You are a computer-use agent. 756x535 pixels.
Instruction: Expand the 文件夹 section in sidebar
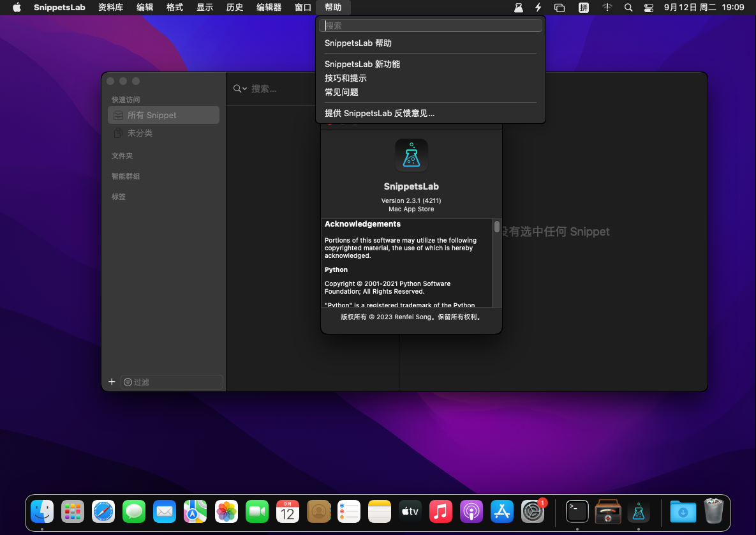(x=122, y=155)
